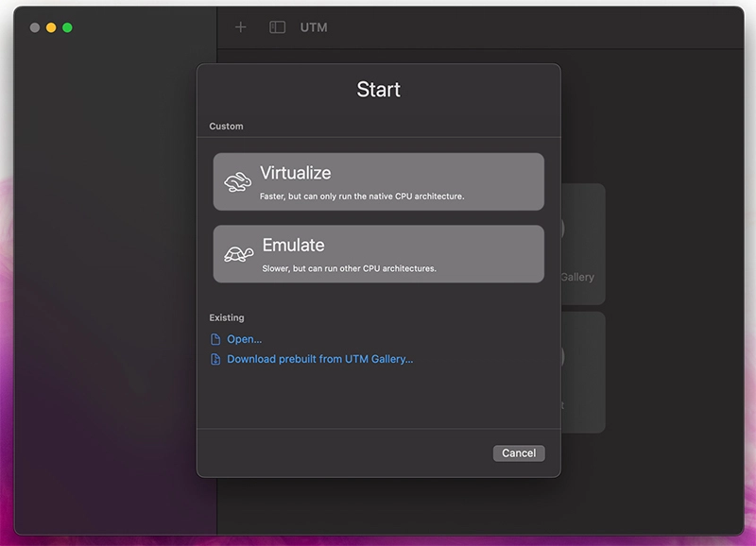The width and height of the screenshot is (756, 546).
Task: Click the document icon beside Open...
Action: [x=215, y=339]
